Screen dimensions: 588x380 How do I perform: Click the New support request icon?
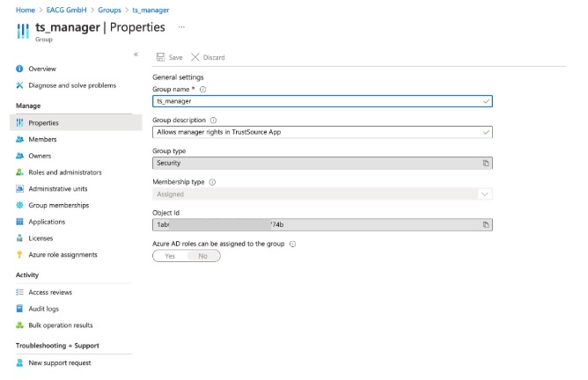tap(19, 362)
